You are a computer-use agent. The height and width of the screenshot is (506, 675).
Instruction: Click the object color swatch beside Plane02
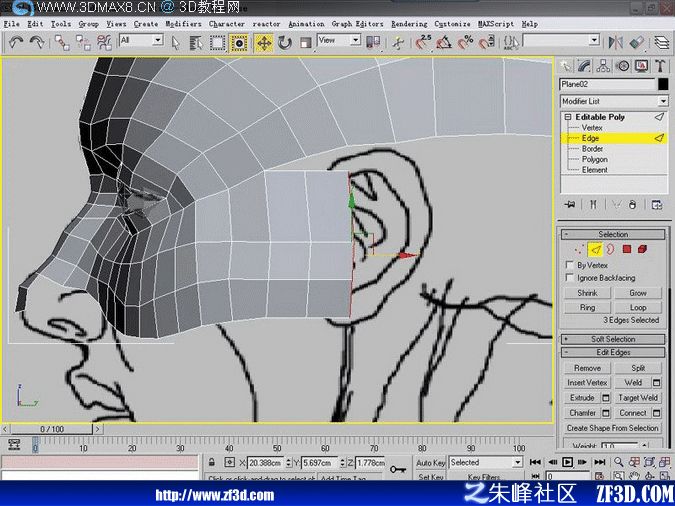[663, 84]
